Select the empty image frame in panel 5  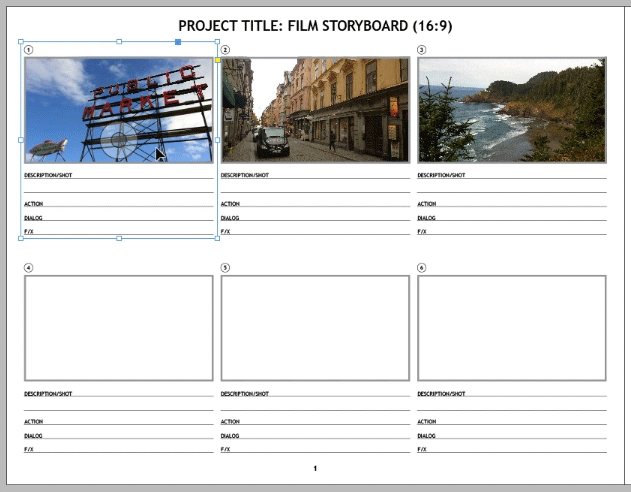click(315, 328)
